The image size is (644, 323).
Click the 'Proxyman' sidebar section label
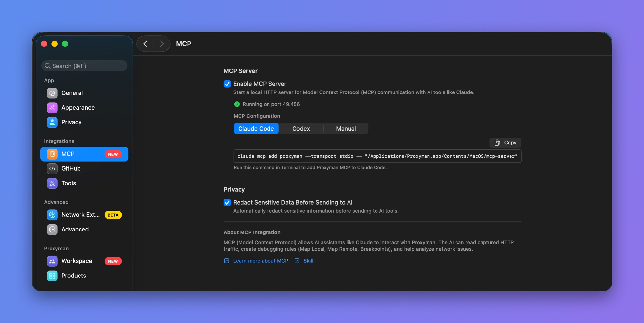(56, 248)
